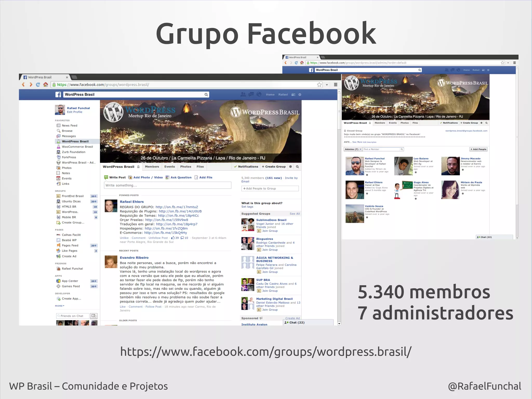
Task: Bookmark star in front browser address bar
Action: click(x=319, y=84)
